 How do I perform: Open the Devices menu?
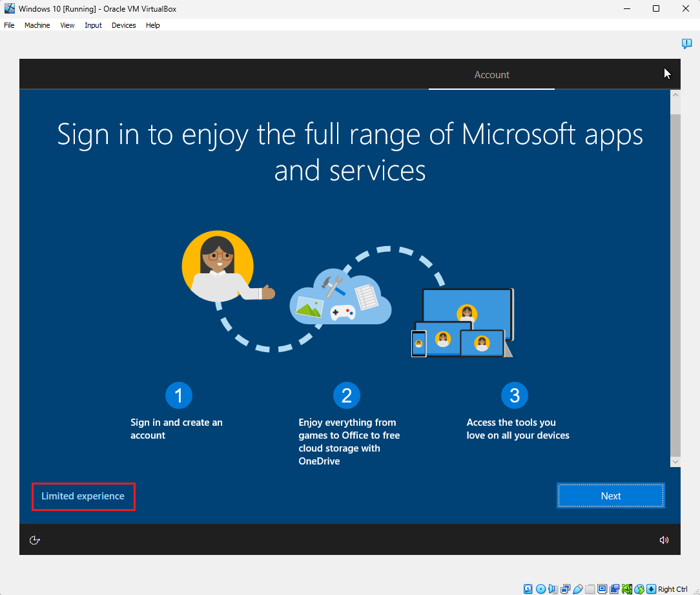point(123,25)
